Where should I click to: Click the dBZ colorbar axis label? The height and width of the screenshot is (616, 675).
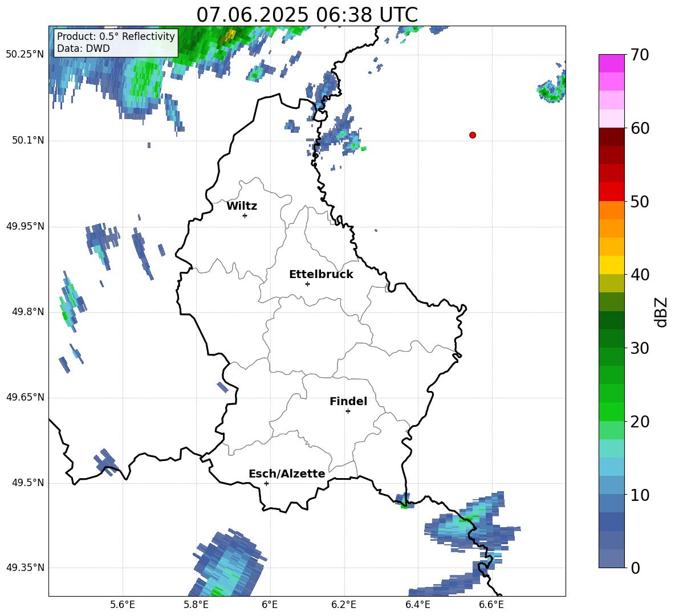(662, 312)
